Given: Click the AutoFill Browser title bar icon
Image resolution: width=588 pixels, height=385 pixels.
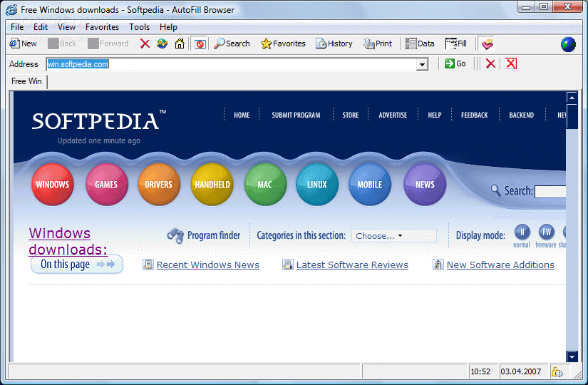Looking at the screenshot, I should pos(11,9).
